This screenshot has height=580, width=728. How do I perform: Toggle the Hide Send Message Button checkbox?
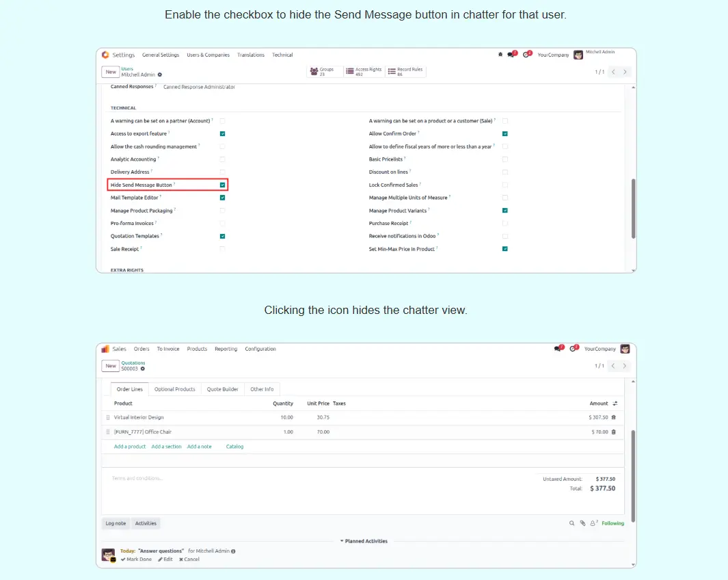tap(222, 185)
